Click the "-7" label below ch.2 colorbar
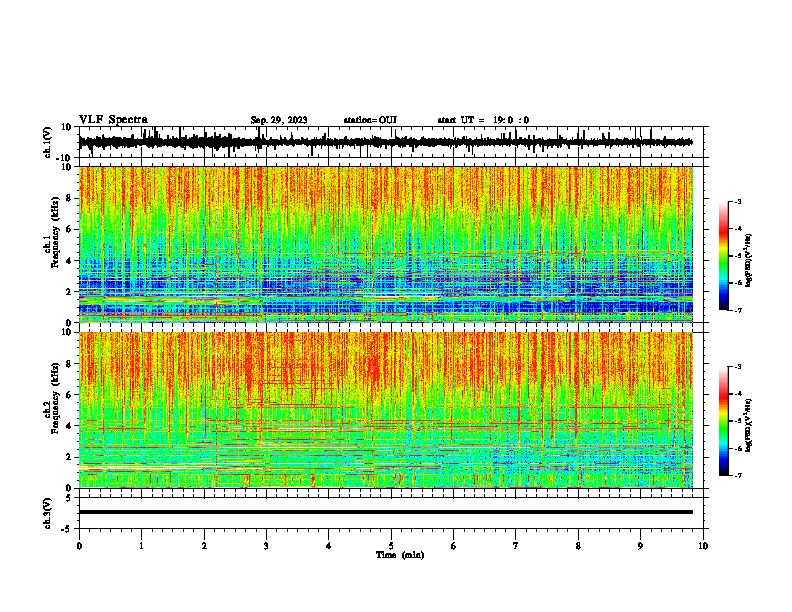 point(737,475)
